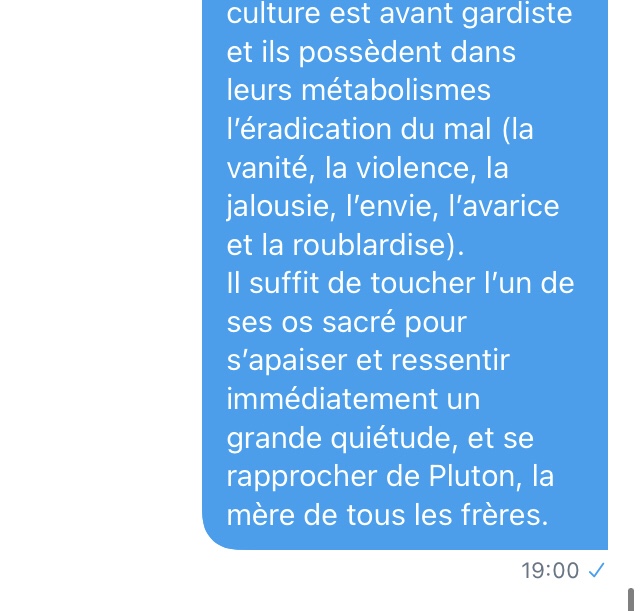Select the blue message bubble's rounded bottom-left corner
Screen dimensions: 640x611
coord(218,535)
